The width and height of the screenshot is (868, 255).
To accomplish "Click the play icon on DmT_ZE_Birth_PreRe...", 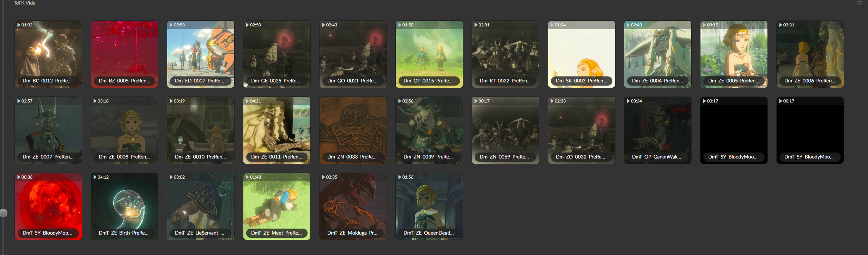I will [95, 177].
